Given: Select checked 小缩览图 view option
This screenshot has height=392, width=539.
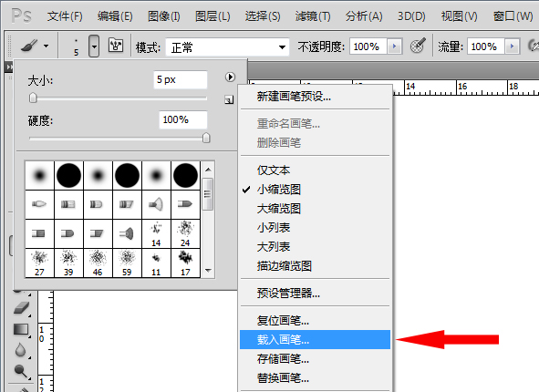Looking at the screenshot, I should tap(316, 190).
